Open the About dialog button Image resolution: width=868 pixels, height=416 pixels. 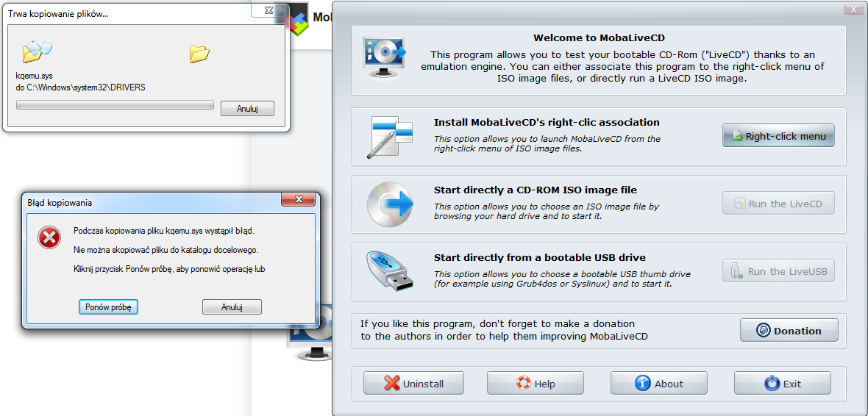click(x=659, y=383)
